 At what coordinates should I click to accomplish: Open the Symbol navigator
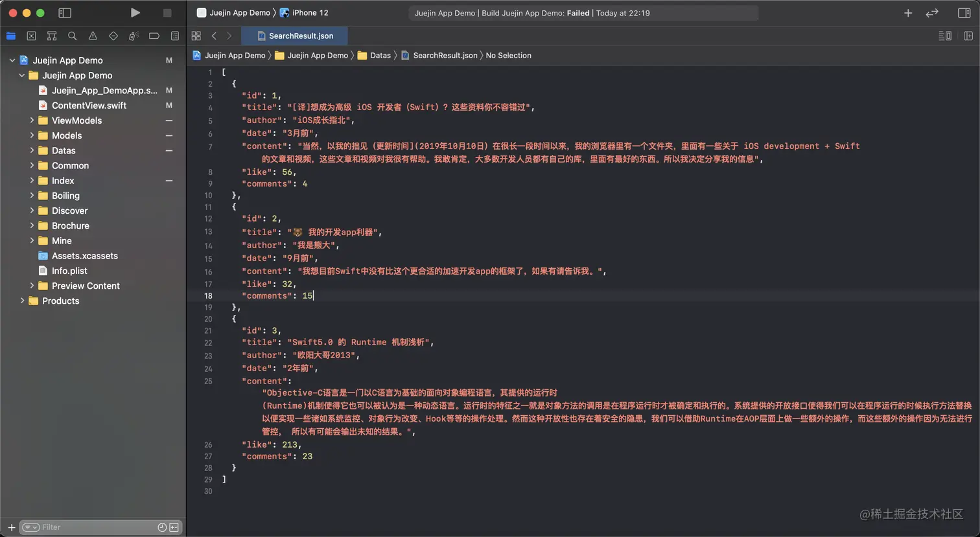pos(52,36)
